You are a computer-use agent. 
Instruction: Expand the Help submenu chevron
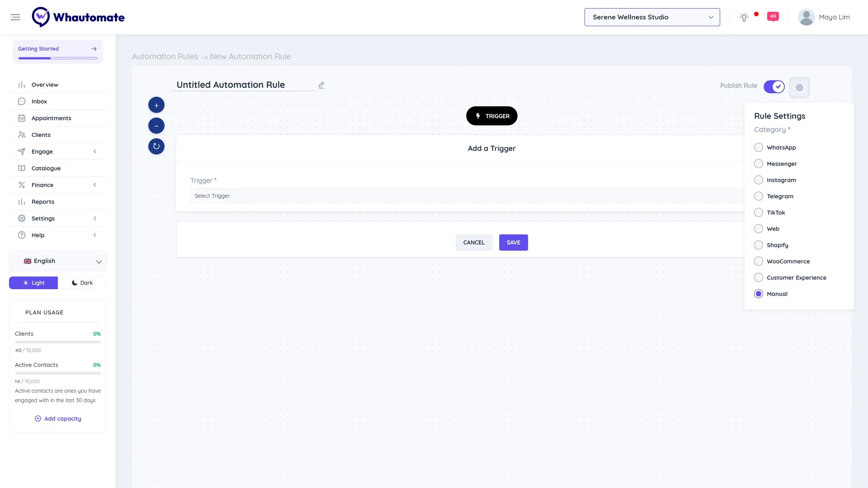[95, 235]
